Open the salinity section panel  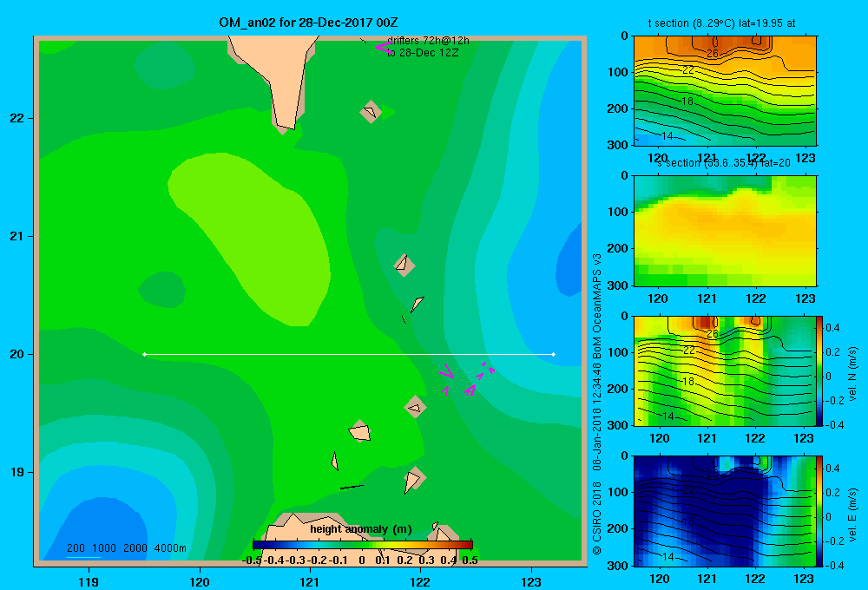[725, 231]
